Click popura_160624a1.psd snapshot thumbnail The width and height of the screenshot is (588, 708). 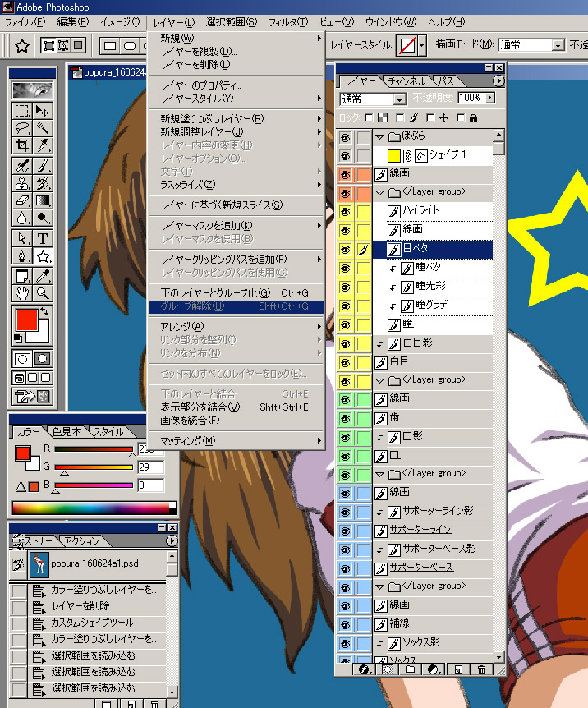click(39, 564)
